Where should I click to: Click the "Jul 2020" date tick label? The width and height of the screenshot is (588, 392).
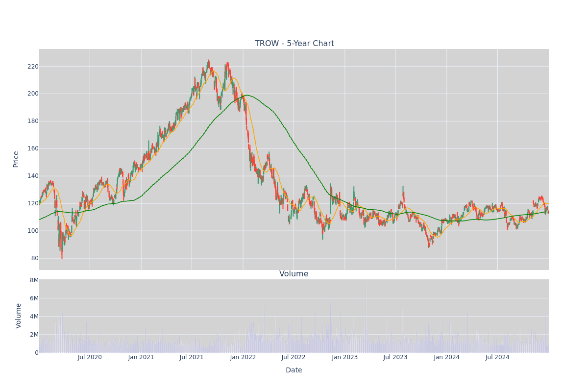pyautogui.click(x=90, y=357)
